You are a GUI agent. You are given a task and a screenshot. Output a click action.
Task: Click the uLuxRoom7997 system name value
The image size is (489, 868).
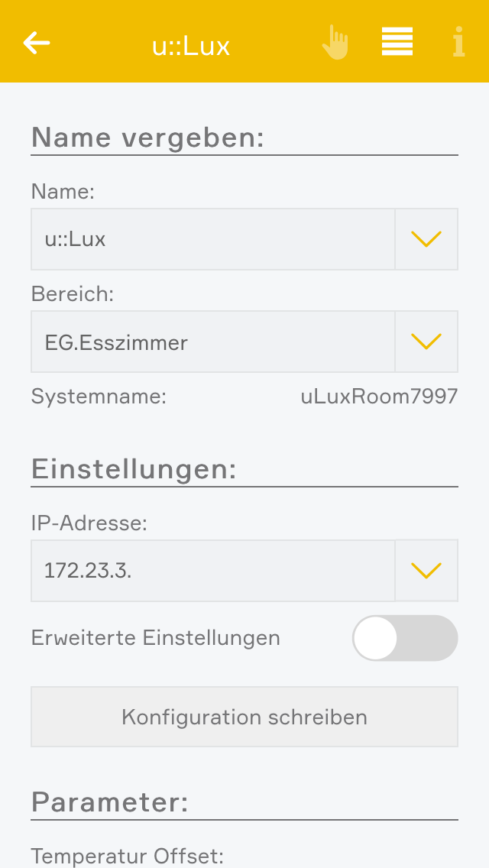[x=379, y=397]
